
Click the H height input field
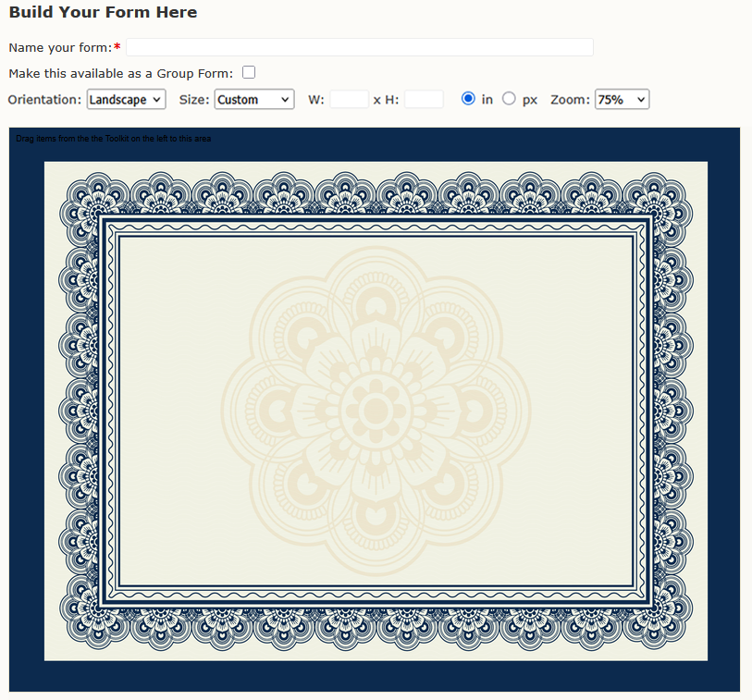pos(424,99)
